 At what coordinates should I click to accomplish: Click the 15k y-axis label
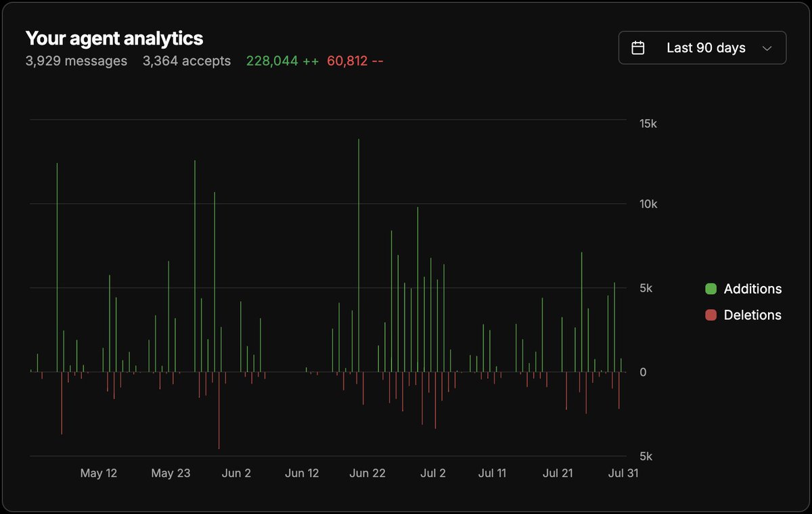point(647,124)
